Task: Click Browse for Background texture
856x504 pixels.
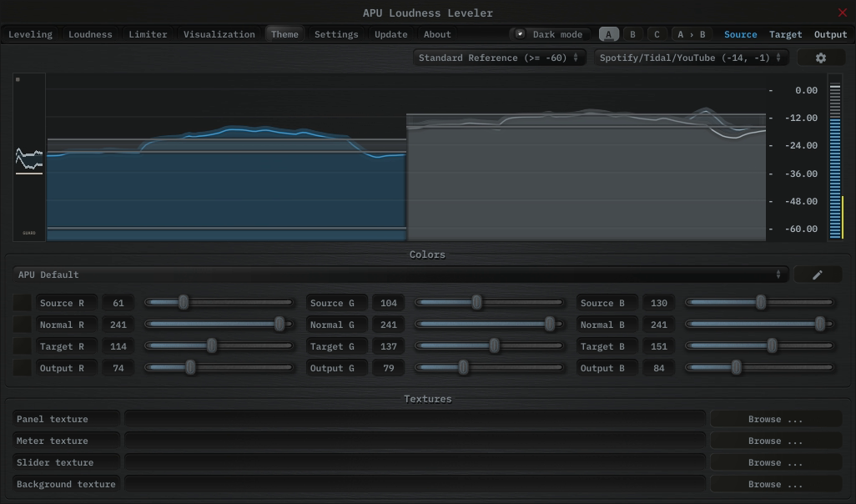Action: click(775, 484)
